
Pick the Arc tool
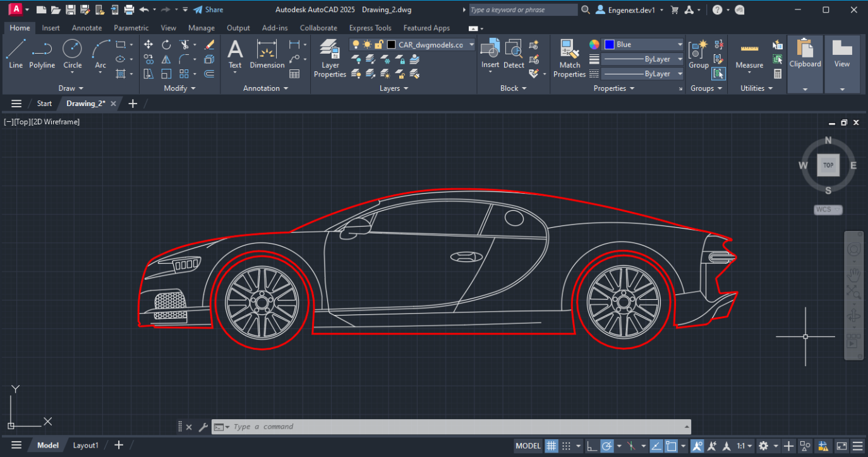pos(100,54)
